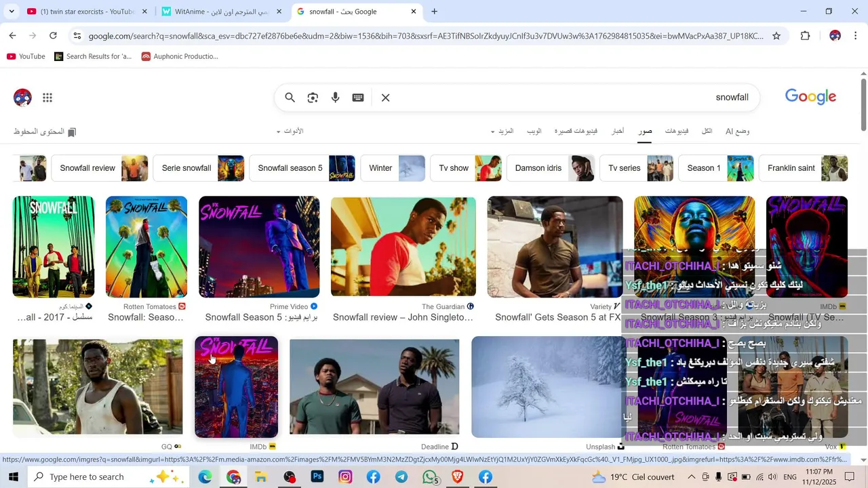Viewport: 868px width, 488px height.
Task: Open Photoshop from the taskbar
Action: coord(317,477)
